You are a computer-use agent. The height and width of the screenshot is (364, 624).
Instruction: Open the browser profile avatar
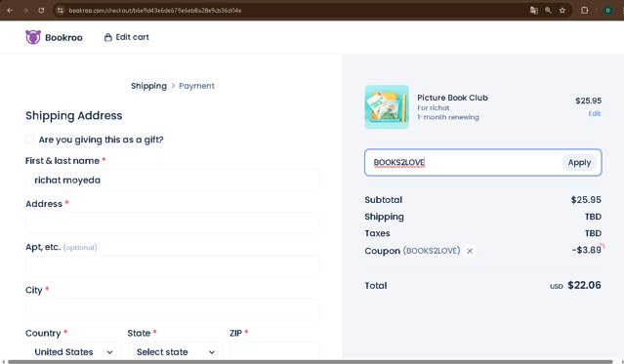point(607,11)
